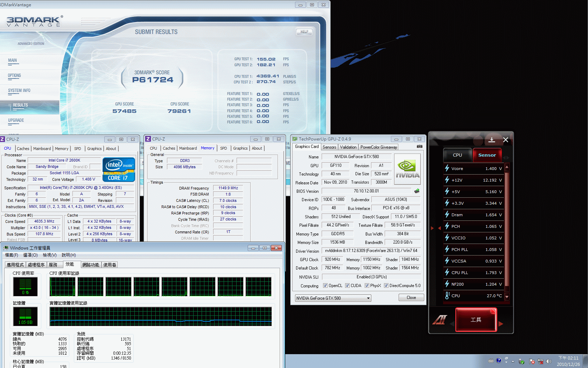The width and height of the screenshot is (588, 368).
Task: Click the red 工具 button in AI Suite
Action: 476,320
